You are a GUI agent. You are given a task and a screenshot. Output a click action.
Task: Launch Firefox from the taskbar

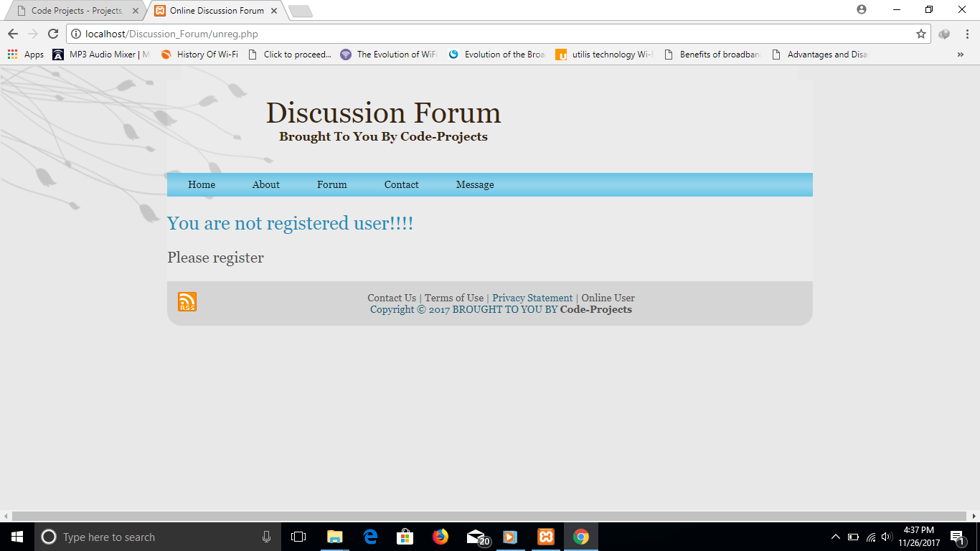click(x=440, y=536)
